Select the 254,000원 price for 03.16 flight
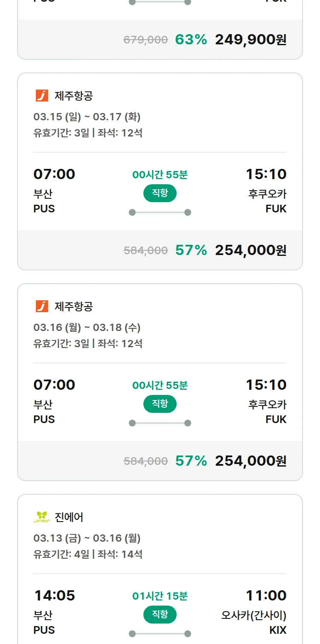This screenshot has width=320, height=644. [x=250, y=461]
